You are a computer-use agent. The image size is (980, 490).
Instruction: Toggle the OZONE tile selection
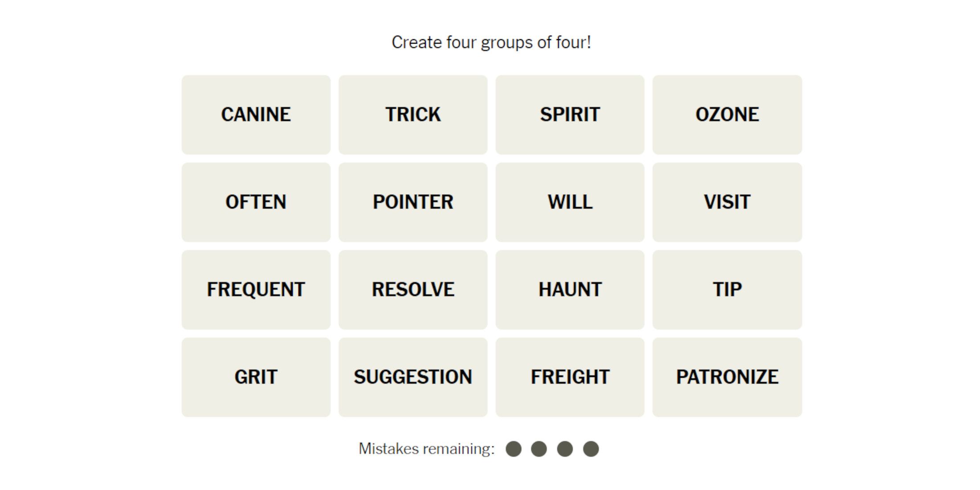point(727,114)
